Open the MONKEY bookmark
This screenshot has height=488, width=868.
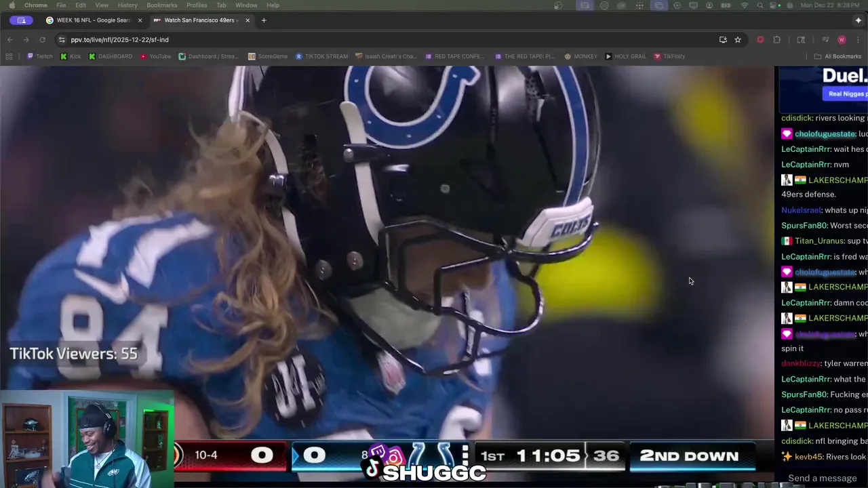pyautogui.click(x=581, y=56)
